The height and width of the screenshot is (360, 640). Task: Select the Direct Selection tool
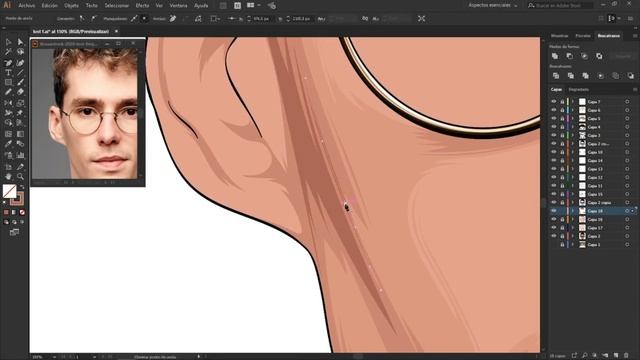pos(20,42)
